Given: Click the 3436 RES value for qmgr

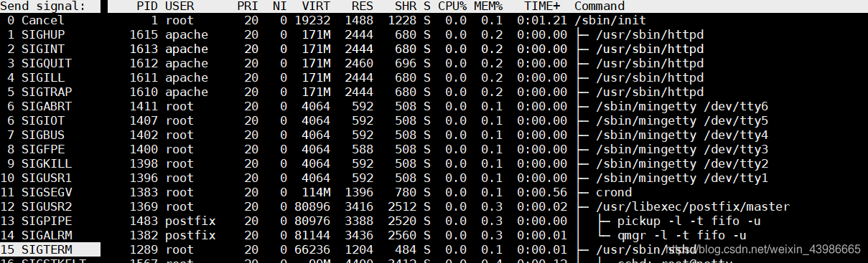Looking at the screenshot, I should pos(359,235).
